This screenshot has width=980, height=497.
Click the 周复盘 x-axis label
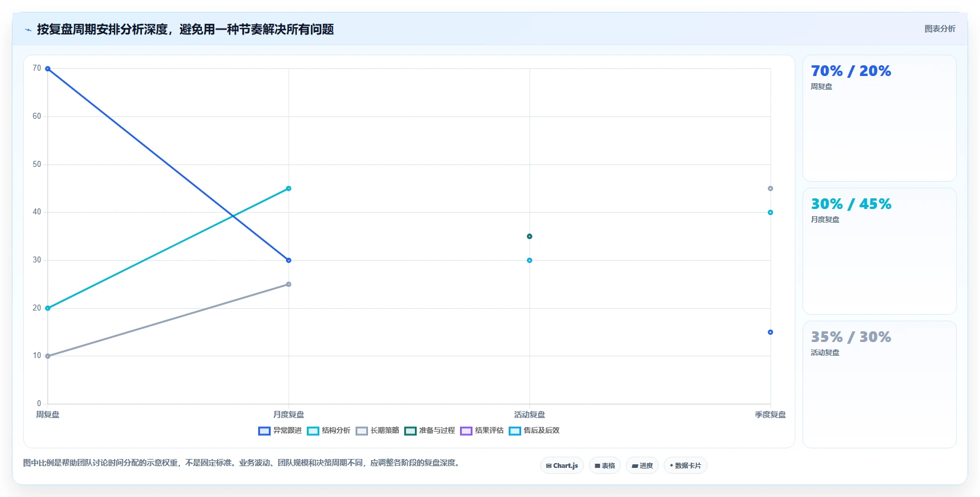[48, 414]
